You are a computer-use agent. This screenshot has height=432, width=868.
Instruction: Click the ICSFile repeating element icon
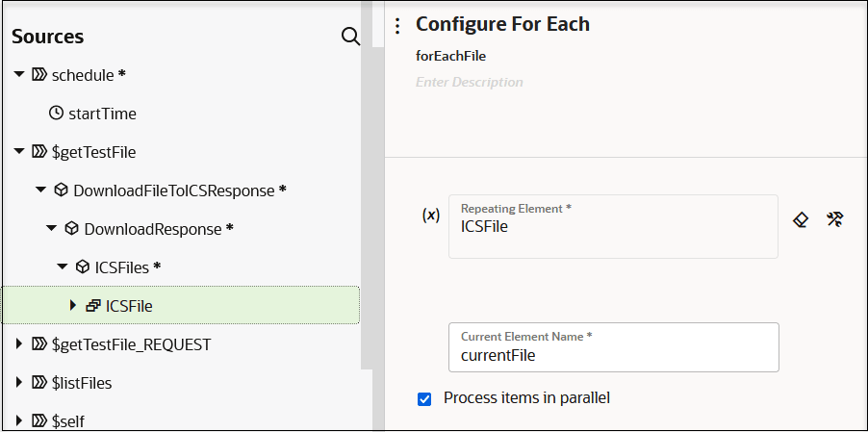93,306
